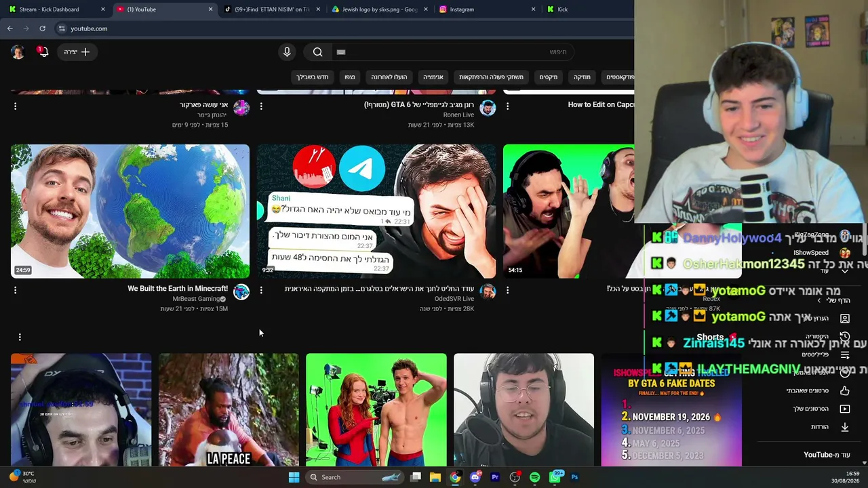Open options for Ronen Live GTA 6 video
Viewport: 868px width, 488px height.
pos(261,106)
